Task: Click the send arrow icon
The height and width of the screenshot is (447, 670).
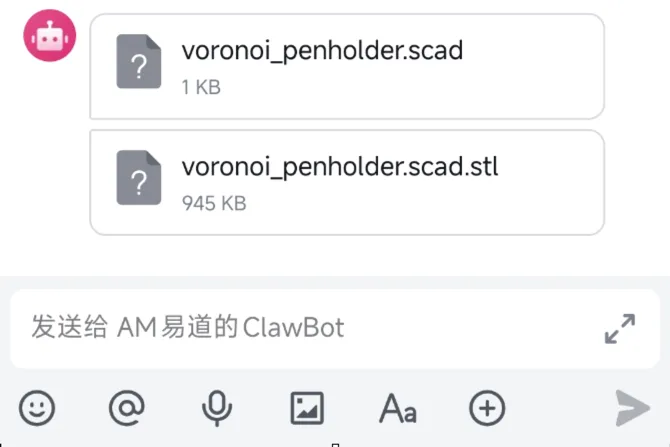Action: (x=633, y=408)
